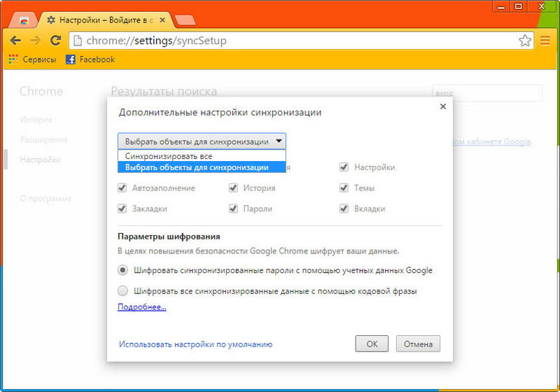
Task: Open the Сервисы apps shortcut
Action: coord(32,59)
